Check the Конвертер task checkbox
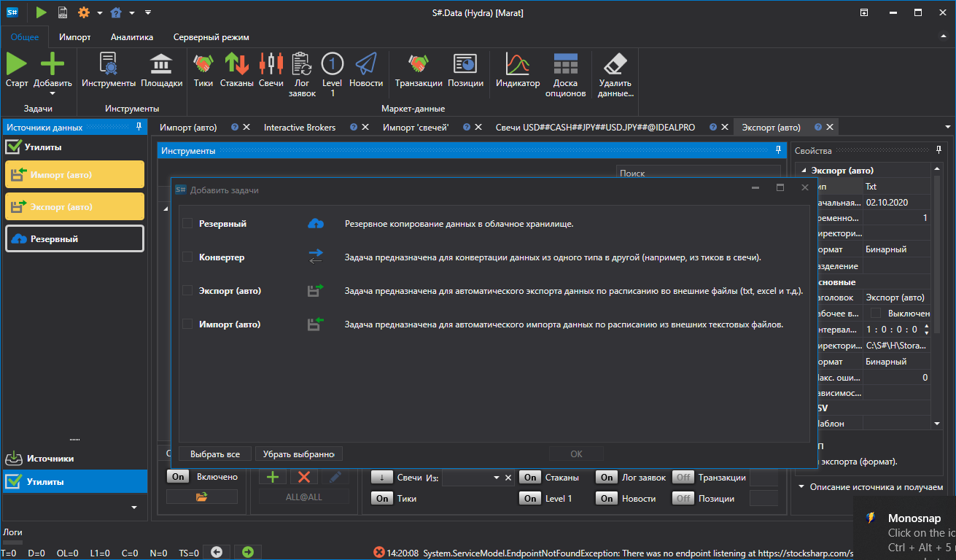This screenshot has width=956, height=560. pos(187,257)
